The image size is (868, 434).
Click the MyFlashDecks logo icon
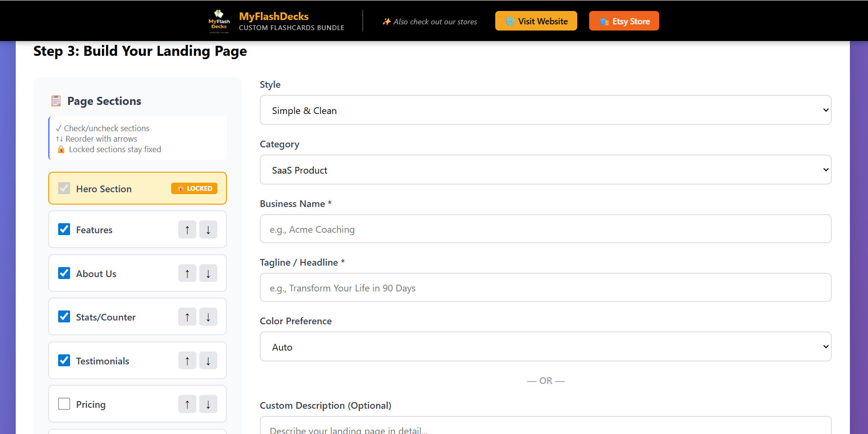[219, 21]
